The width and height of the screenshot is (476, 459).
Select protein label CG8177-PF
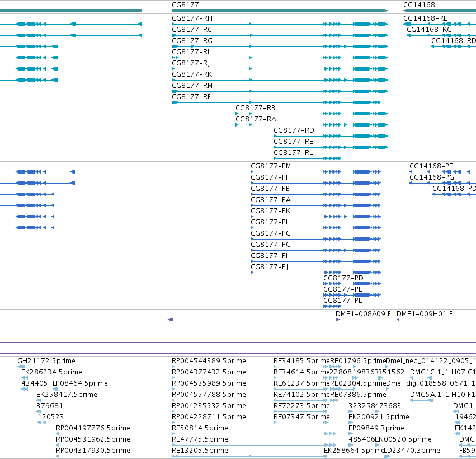click(x=270, y=177)
